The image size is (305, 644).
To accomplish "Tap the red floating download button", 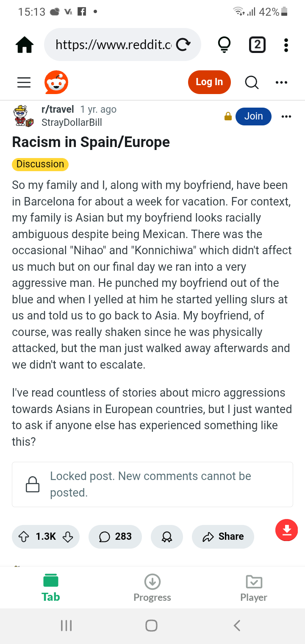I will tap(287, 530).
